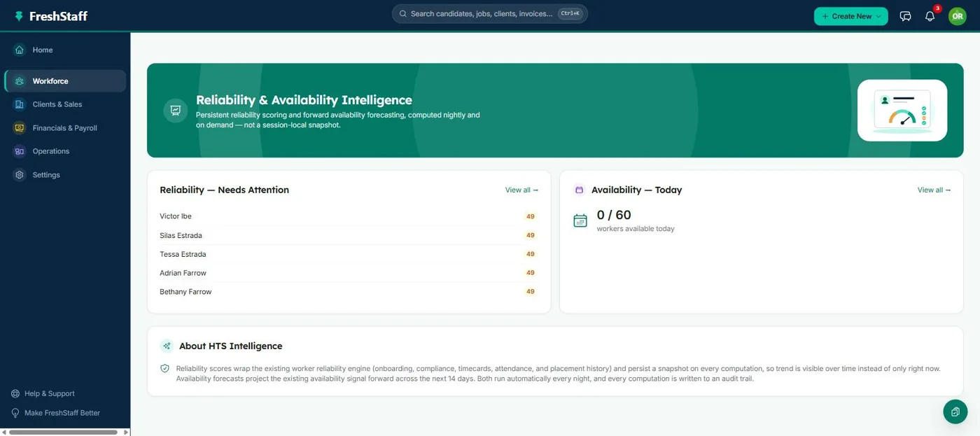980x436 pixels.
Task: Click the Reliability & Availability Intelligence title
Action: pos(304,100)
